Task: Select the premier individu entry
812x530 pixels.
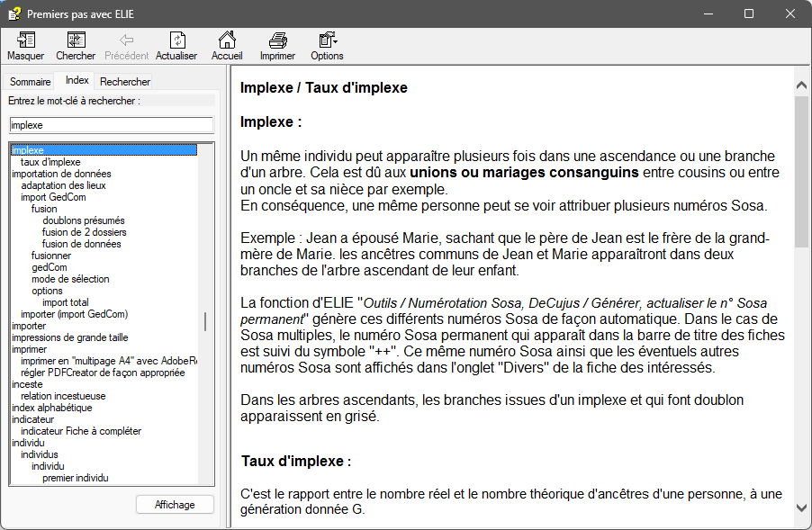Action: tap(75, 478)
